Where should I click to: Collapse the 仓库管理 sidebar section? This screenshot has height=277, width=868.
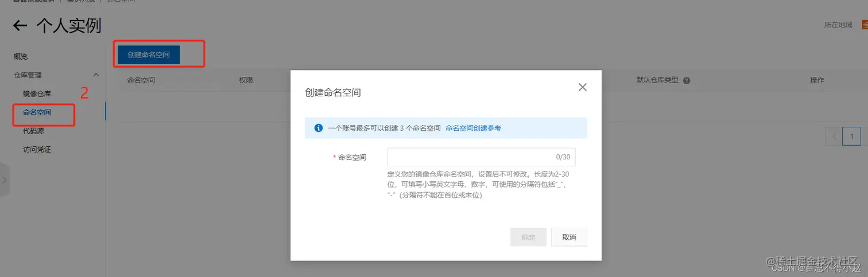[96, 75]
